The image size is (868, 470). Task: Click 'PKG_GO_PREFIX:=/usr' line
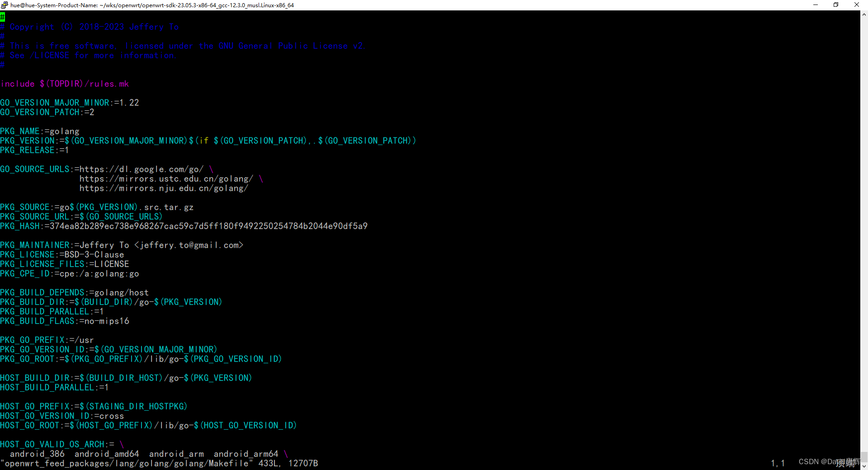pyautogui.click(x=47, y=340)
